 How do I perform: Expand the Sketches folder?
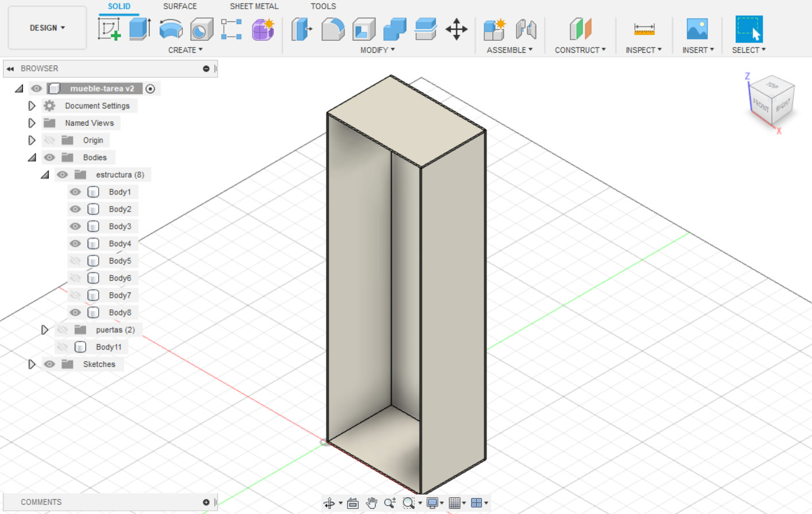click(x=32, y=364)
